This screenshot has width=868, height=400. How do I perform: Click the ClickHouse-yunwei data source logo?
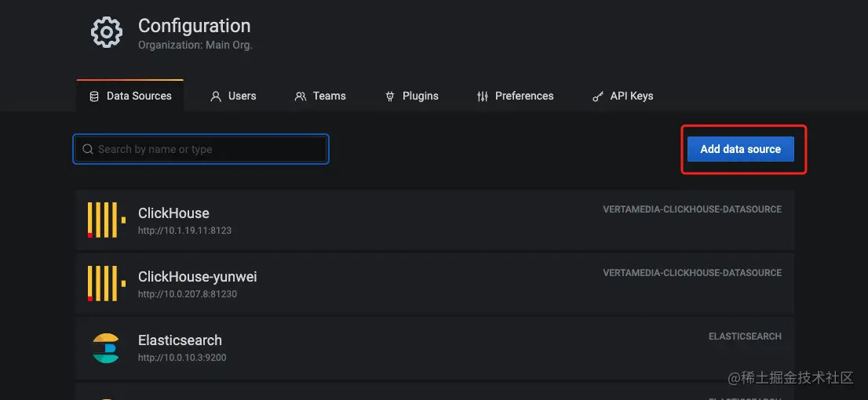tap(106, 283)
